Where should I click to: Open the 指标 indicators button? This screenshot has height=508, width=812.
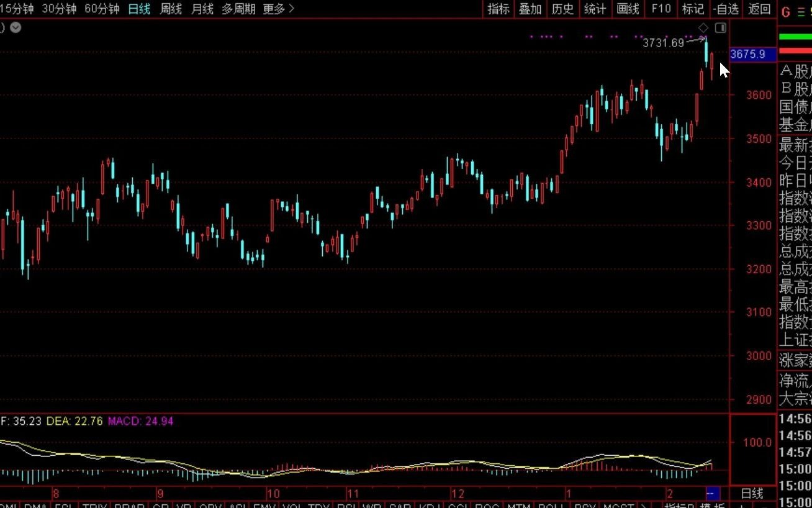498,9
